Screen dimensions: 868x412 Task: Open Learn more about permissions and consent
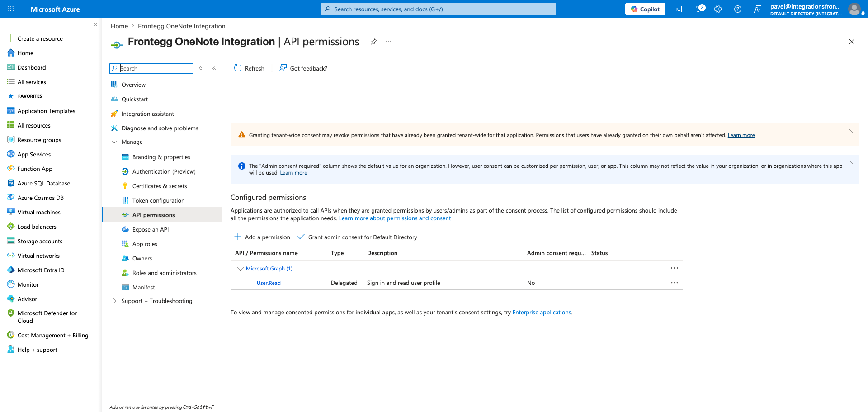click(395, 218)
